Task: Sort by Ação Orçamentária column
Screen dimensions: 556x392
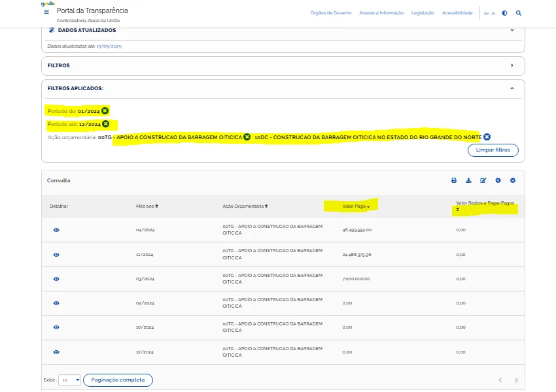Action: pos(245,206)
